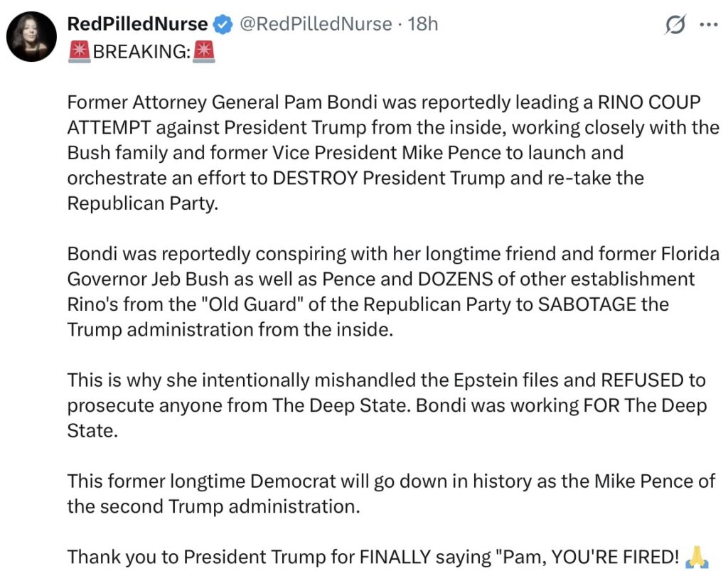728x571 pixels.
Task: Click the paragraph starting "This former longtime Democrat"
Action: (384, 494)
